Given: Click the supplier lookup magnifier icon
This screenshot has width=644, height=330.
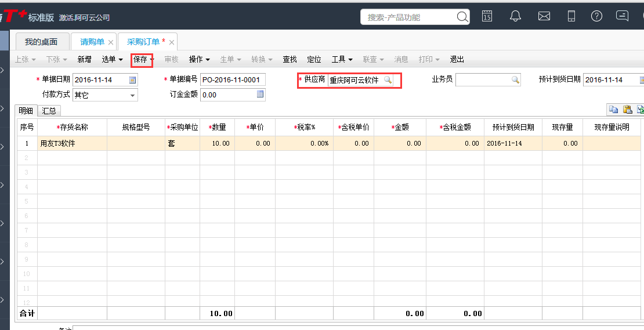Looking at the screenshot, I should [x=388, y=79].
